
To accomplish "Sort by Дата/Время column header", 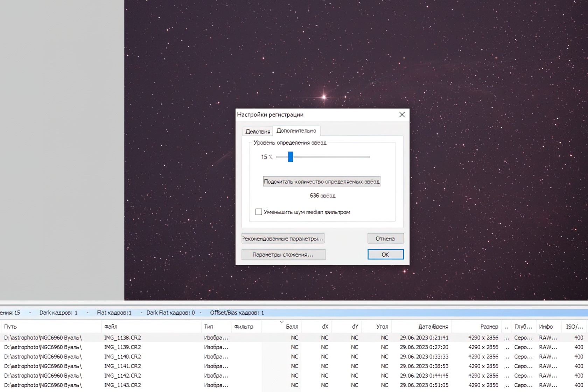I will [421, 327].
